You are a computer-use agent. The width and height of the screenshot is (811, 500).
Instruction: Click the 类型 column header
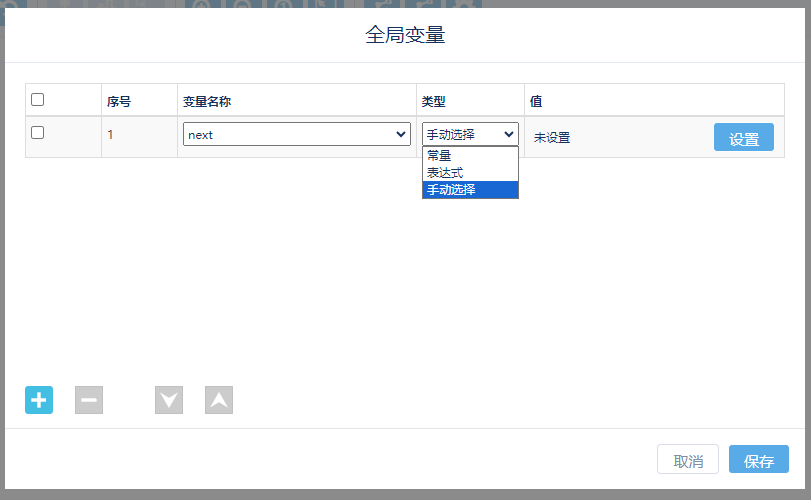pyautogui.click(x=433, y=101)
